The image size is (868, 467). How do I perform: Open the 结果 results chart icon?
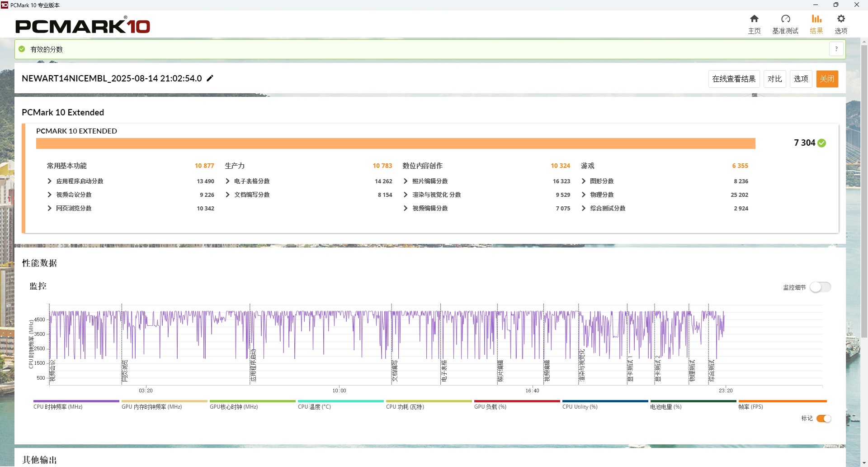point(816,19)
